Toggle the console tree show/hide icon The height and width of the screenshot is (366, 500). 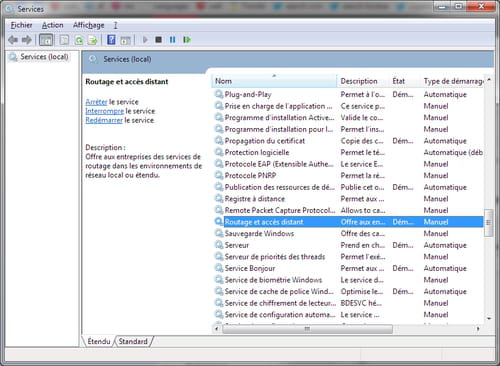46,40
